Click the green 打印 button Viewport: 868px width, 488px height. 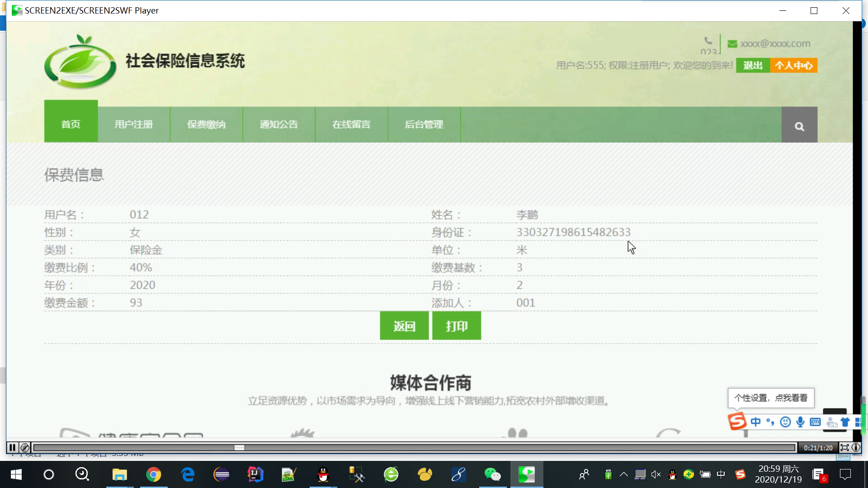457,326
